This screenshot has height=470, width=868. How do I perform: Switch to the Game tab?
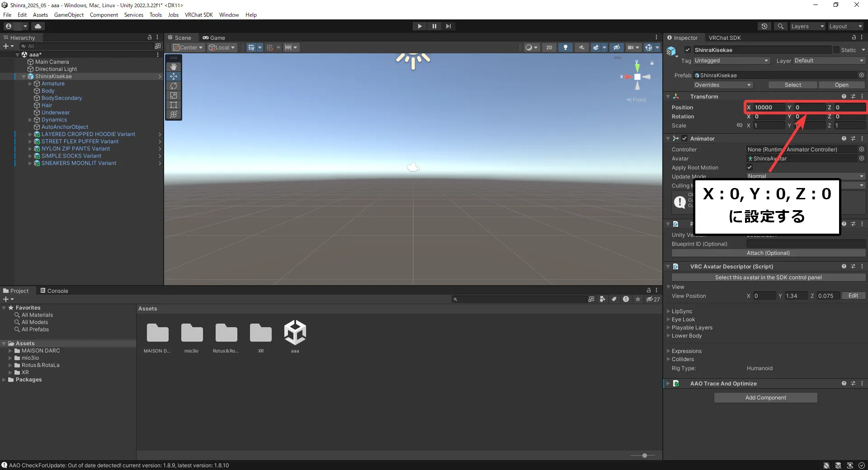coord(214,38)
